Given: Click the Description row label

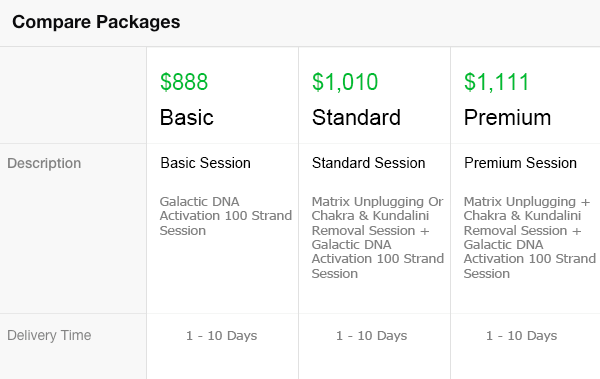Looking at the screenshot, I should (x=44, y=163).
